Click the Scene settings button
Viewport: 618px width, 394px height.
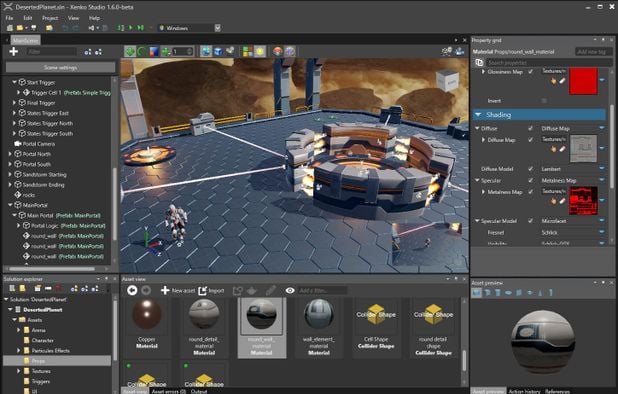coord(60,67)
